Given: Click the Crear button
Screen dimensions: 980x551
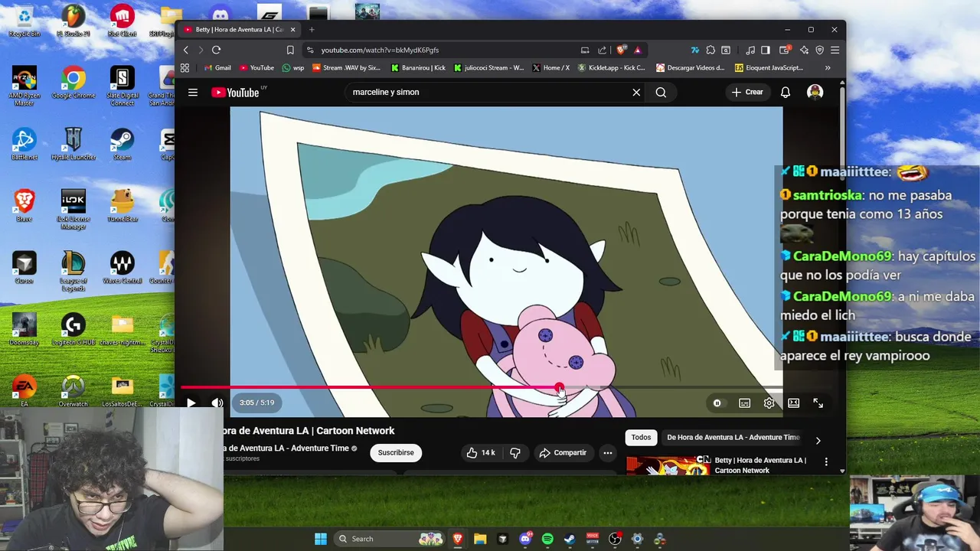Looking at the screenshot, I should [x=747, y=93].
